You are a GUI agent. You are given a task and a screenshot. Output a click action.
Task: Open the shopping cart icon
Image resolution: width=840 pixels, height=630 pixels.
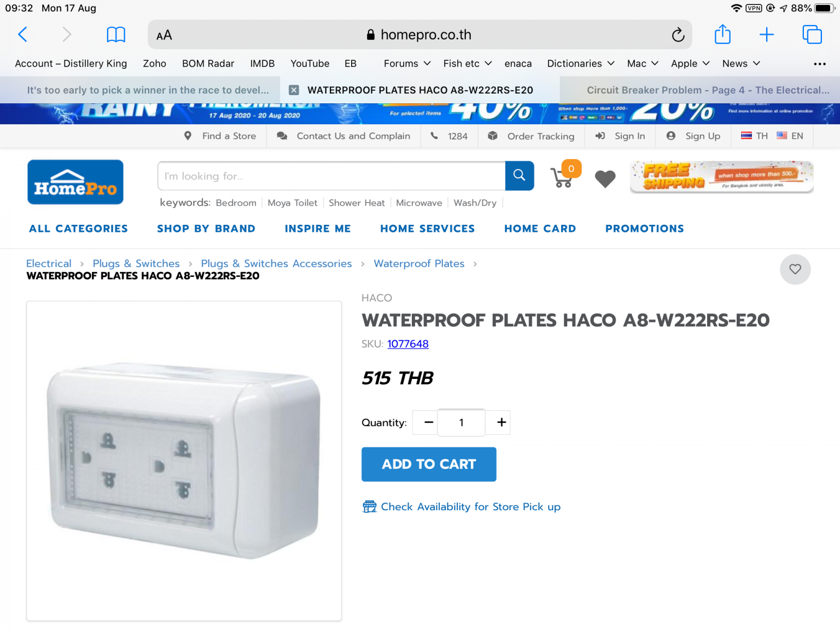[564, 175]
